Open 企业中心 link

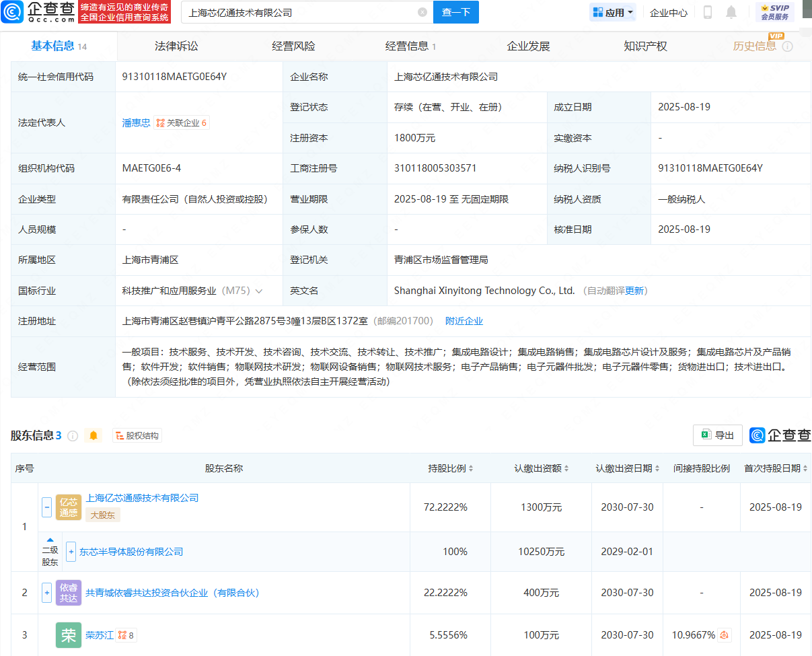[x=669, y=12]
